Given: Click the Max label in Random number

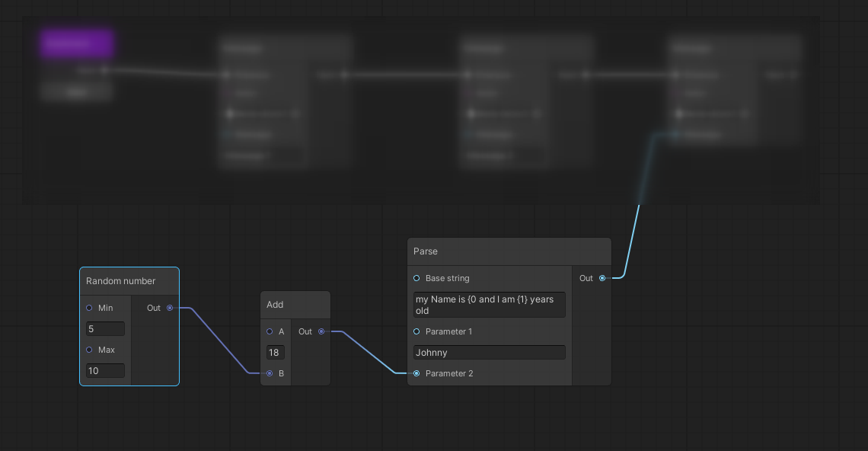Looking at the screenshot, I should pos(107,350).
